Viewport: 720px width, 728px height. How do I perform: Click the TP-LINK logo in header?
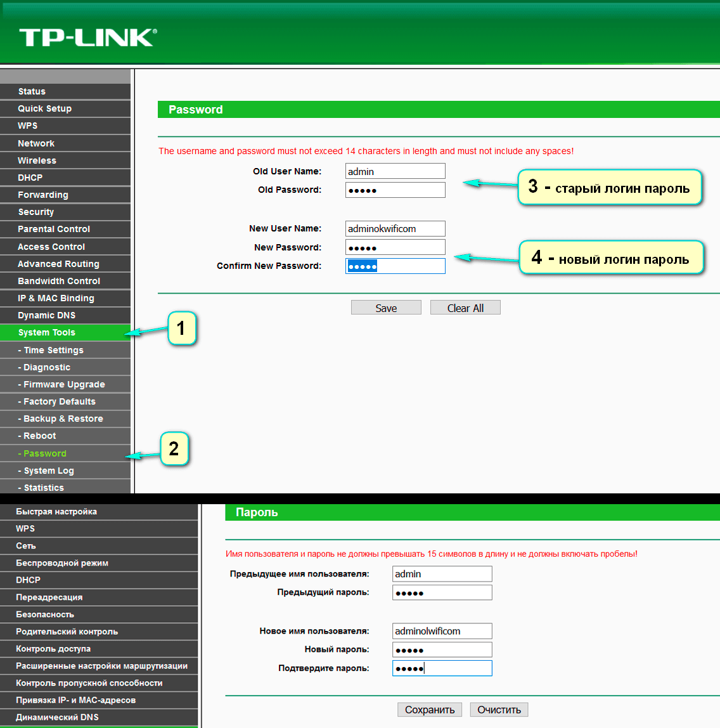pyautogui.click(x=87, y=37)
